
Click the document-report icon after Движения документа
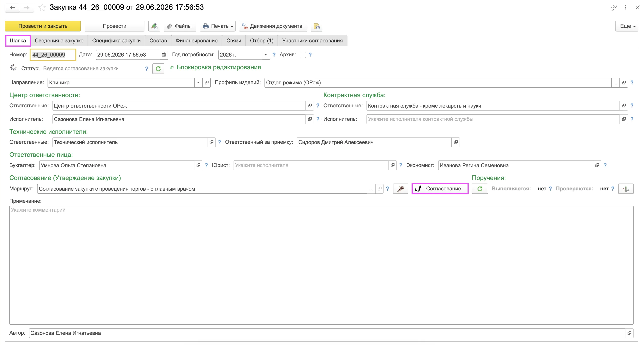click(x=316, y=26)
